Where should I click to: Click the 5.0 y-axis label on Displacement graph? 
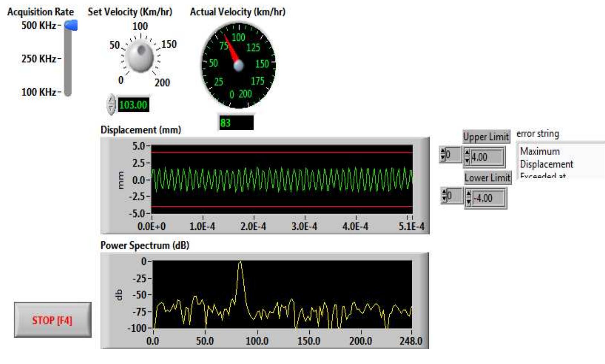[x=139, y=146]
